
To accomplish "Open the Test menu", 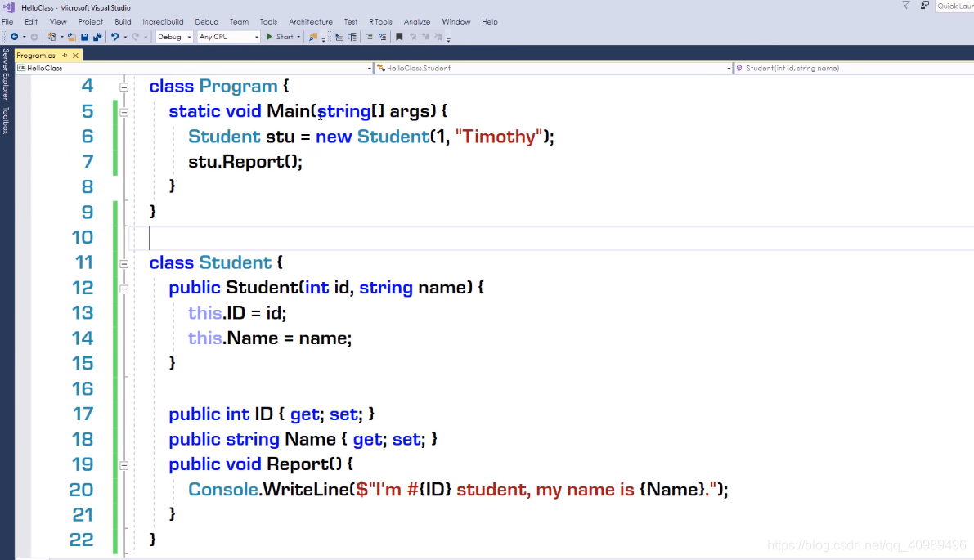I will point(351,22).
